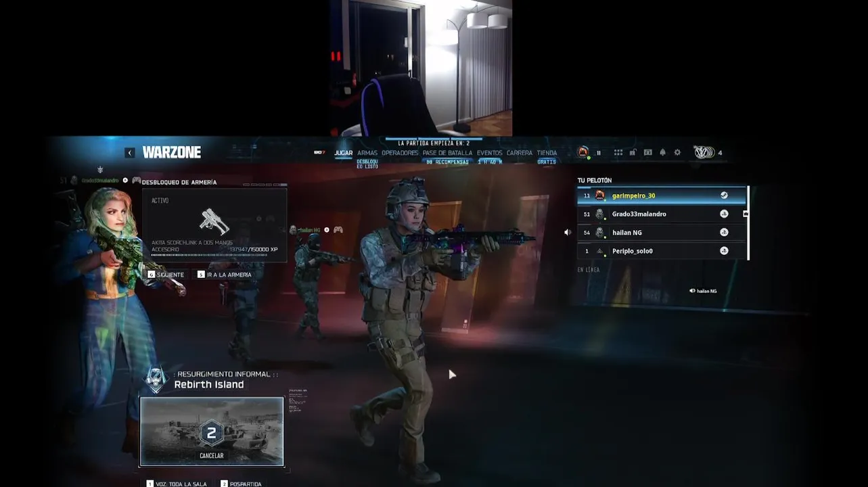Click controller icon beside Grado33malandro nameplate
868x487 pixels.
coord(136,181)
